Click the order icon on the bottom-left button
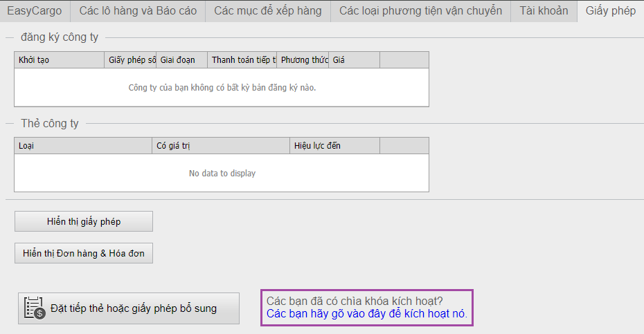644x334 pixels. [34, 308]
